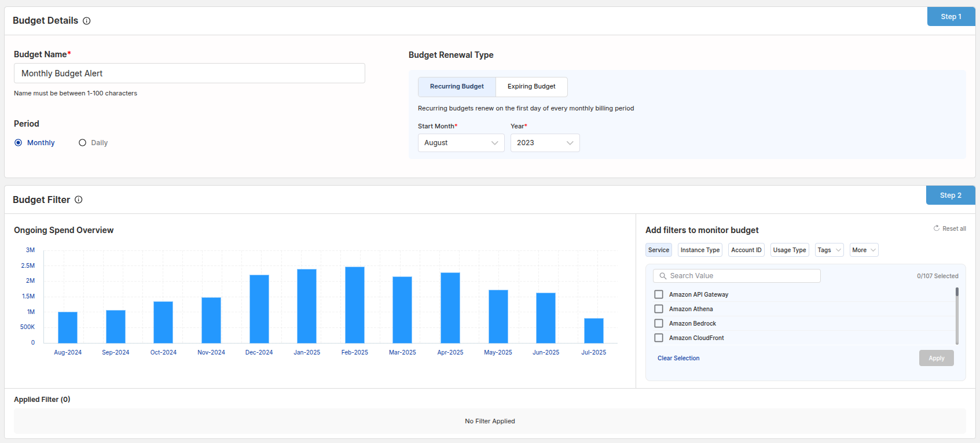Check the Amazon API Gateway checkbox
Viewport: 980px width, 443px height.
(659, 294)
